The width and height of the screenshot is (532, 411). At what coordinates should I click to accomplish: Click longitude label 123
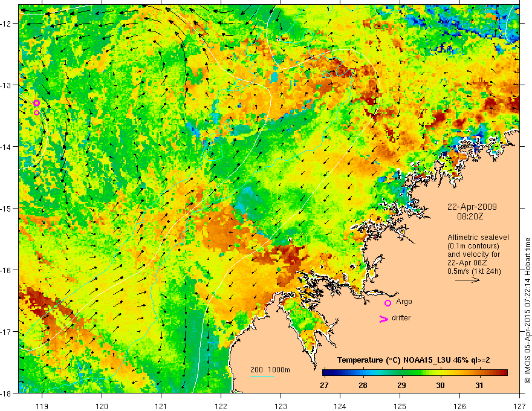281,406
